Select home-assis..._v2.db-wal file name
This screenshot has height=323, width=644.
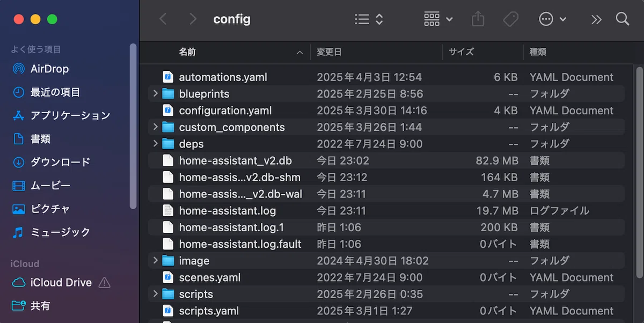[x=241, y=194]
